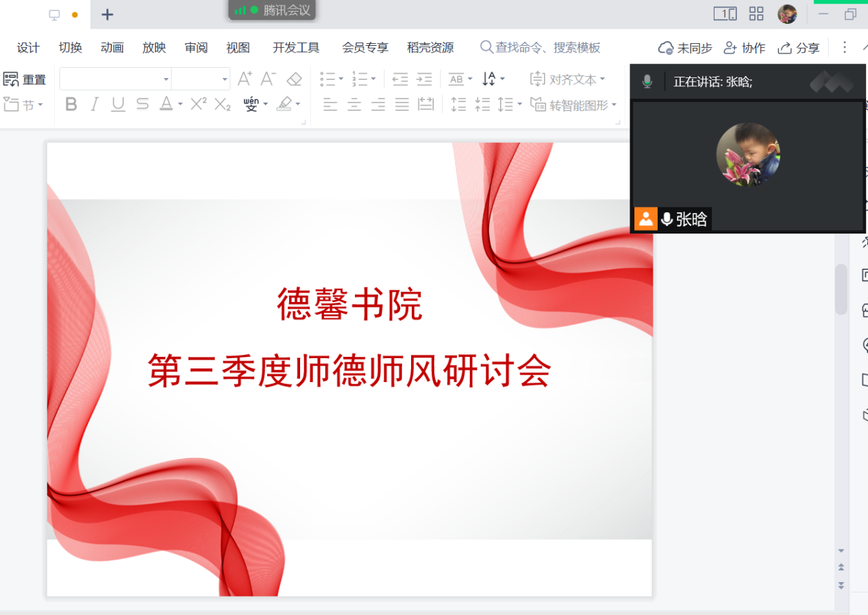Expand the 对齐文本 dropdown
This screenshot has height=615, width=868.
[602, 79]
